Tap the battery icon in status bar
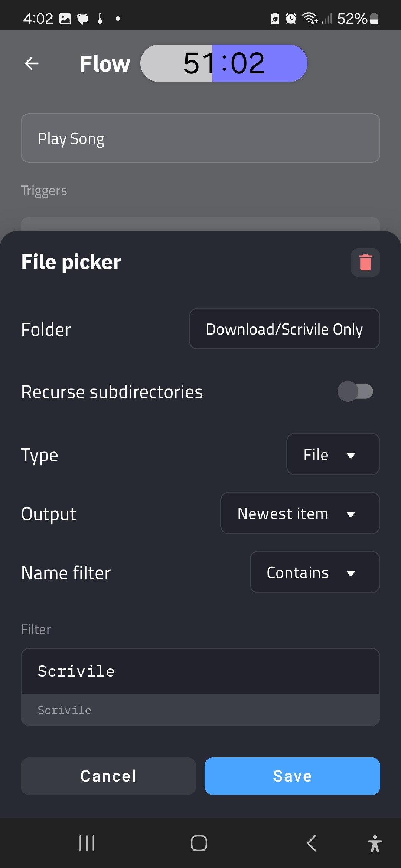This screenshot has width=401, height=868. (374, 19)
